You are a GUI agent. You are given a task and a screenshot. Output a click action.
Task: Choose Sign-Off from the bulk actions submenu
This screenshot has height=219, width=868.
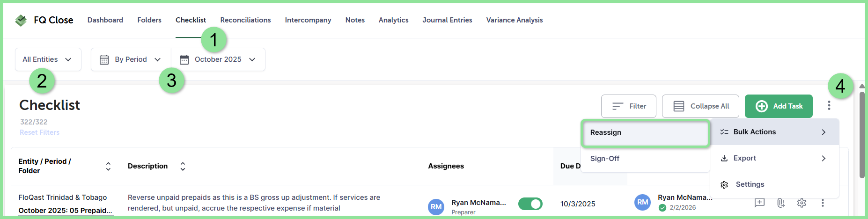pos(645,159)
